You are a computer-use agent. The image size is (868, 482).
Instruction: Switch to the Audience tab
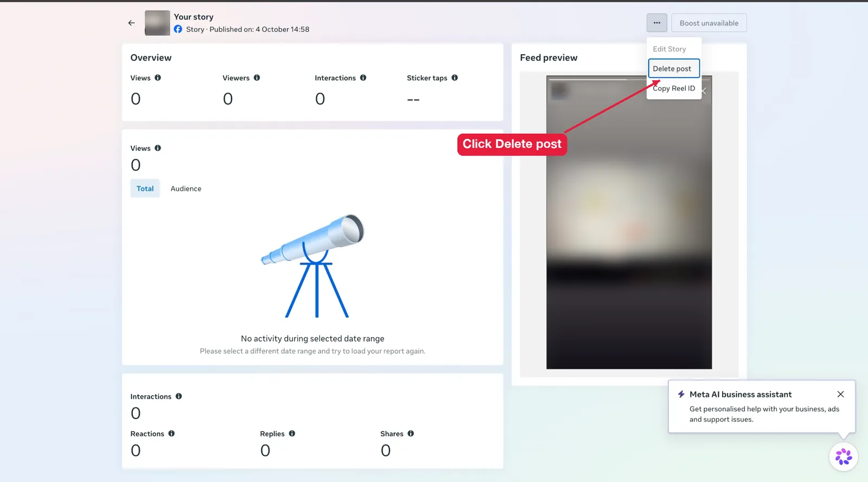(186, 189)
